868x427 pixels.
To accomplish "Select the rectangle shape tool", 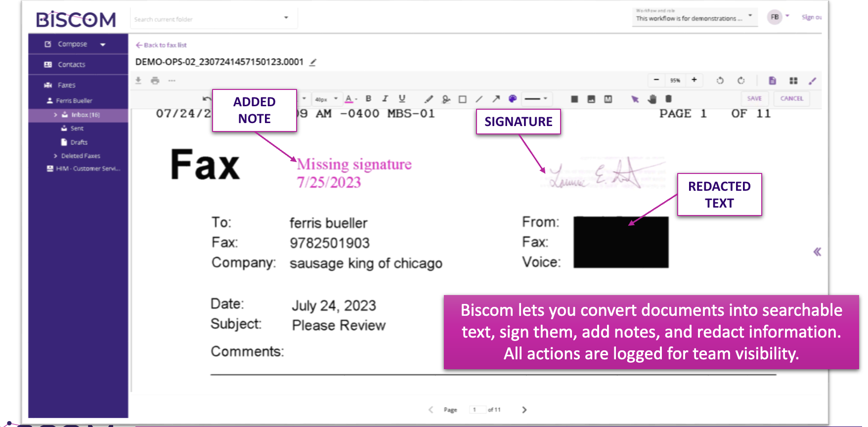I will tap(463, 99).
